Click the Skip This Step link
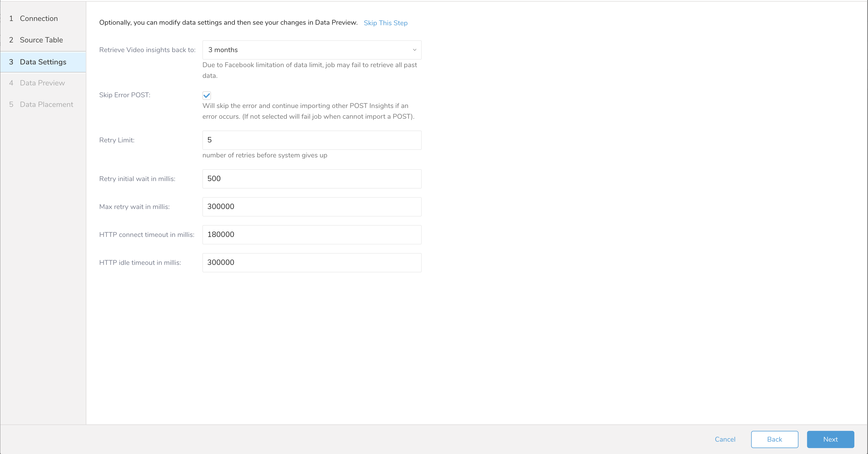Screen dimensions: 868x454 pos(385,23)
